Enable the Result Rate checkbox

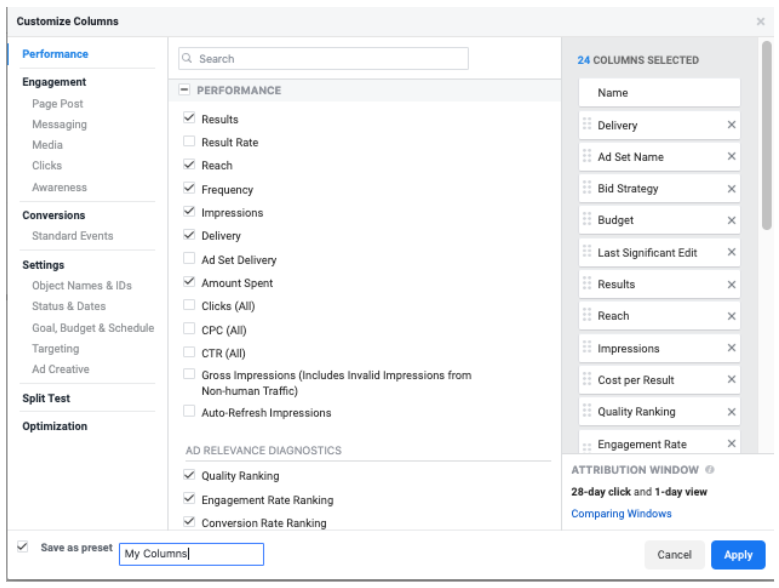coord(189,142)
